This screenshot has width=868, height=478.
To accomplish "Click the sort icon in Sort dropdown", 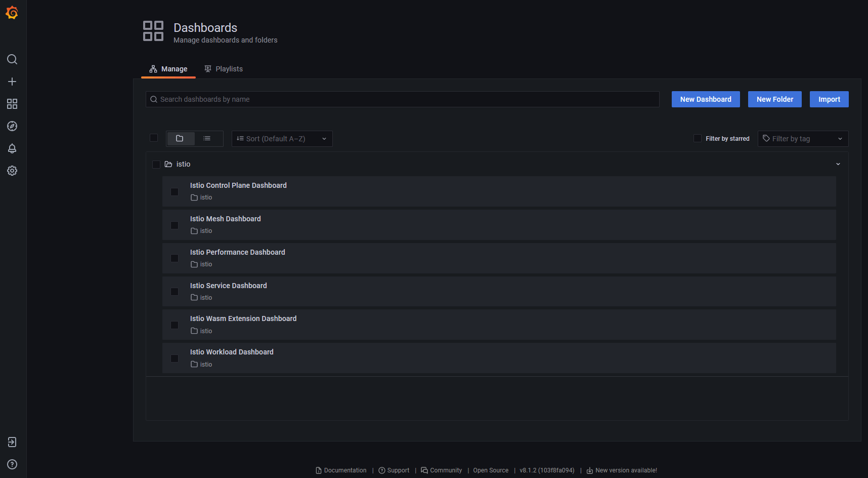I will [x=240, y=138].
